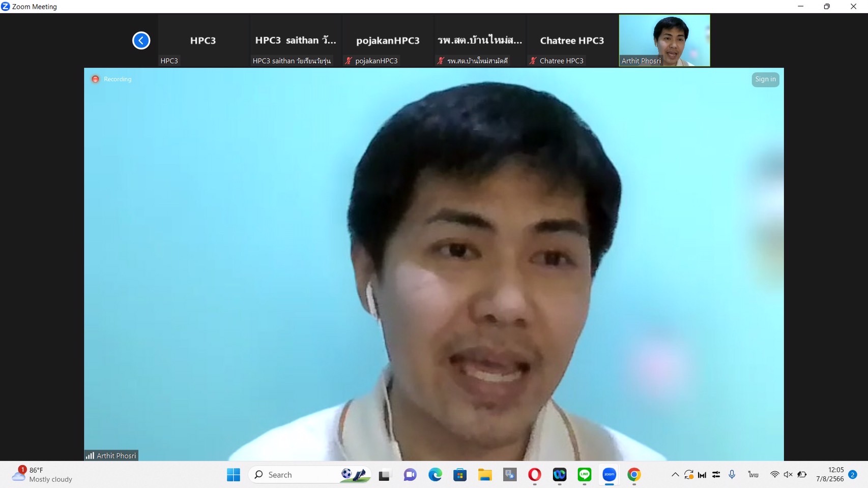Show hidden system tray icons
868x488 pixels.
click(x=675, y=475)
